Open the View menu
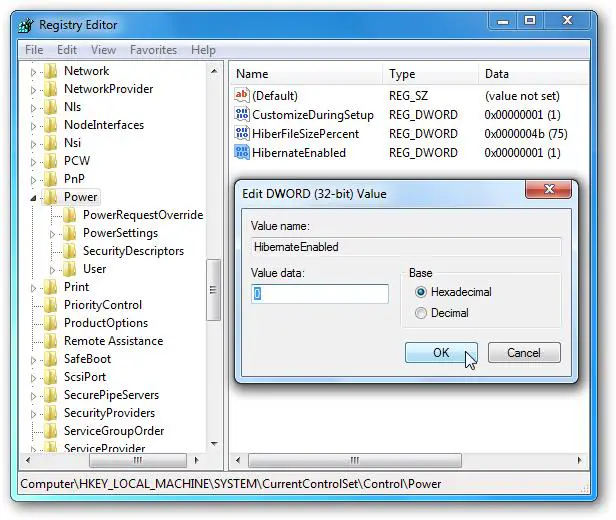 pos(103,50)
